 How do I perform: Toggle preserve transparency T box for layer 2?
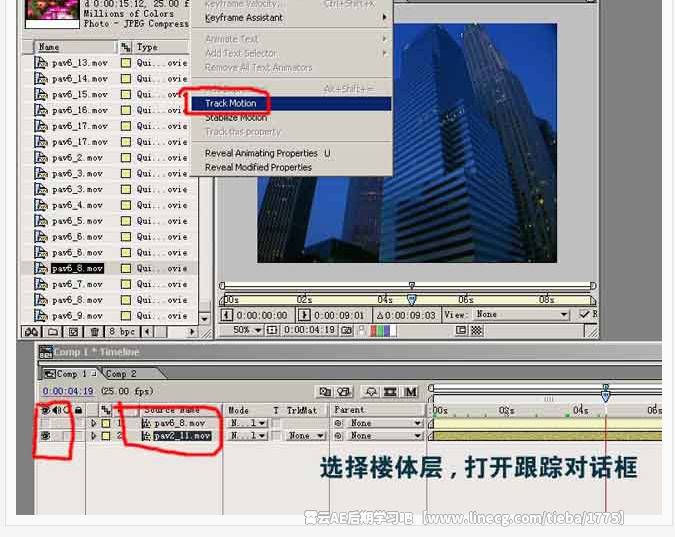point(276,436)
